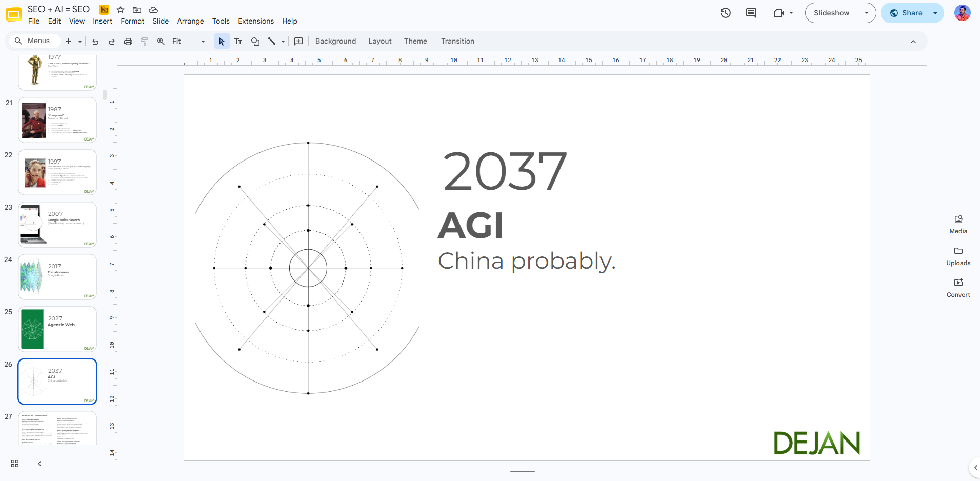Choose the Select arrow tool
The height and width of the screenshot is (481, 980).
pos(222,41)
